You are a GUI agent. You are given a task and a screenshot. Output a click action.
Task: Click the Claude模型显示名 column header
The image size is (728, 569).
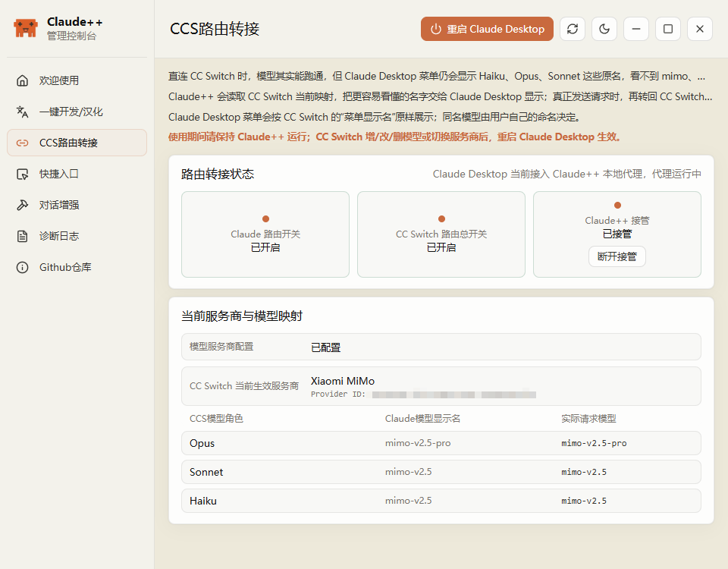422,419
